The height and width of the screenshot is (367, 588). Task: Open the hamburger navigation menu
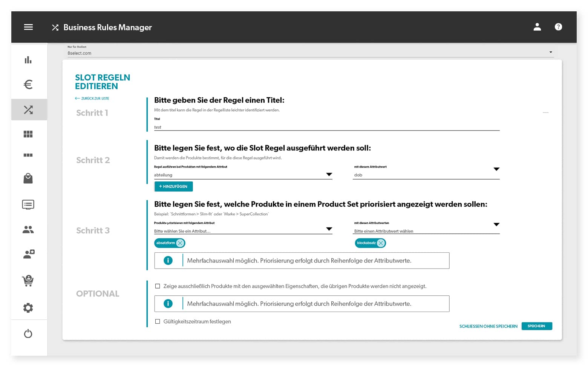28,27
